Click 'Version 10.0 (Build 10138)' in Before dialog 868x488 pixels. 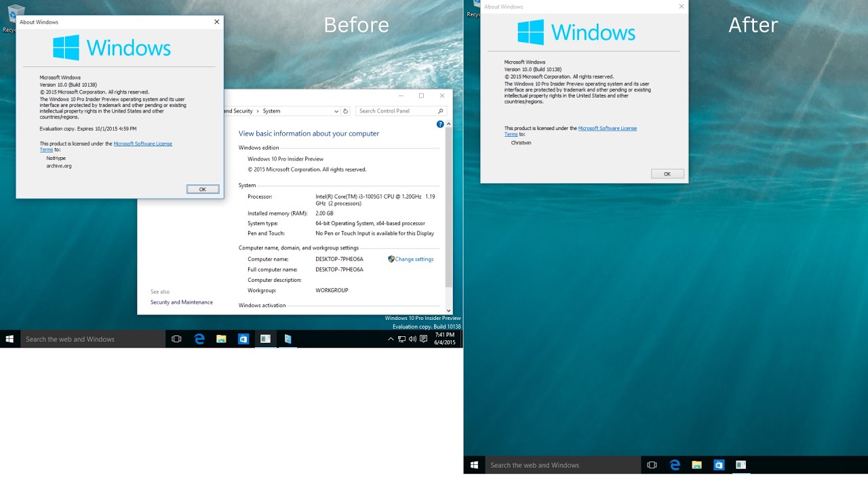point(68,85)
